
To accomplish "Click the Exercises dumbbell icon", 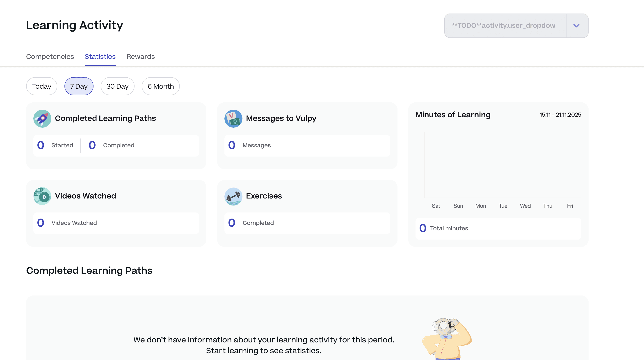I will [233, 196].
